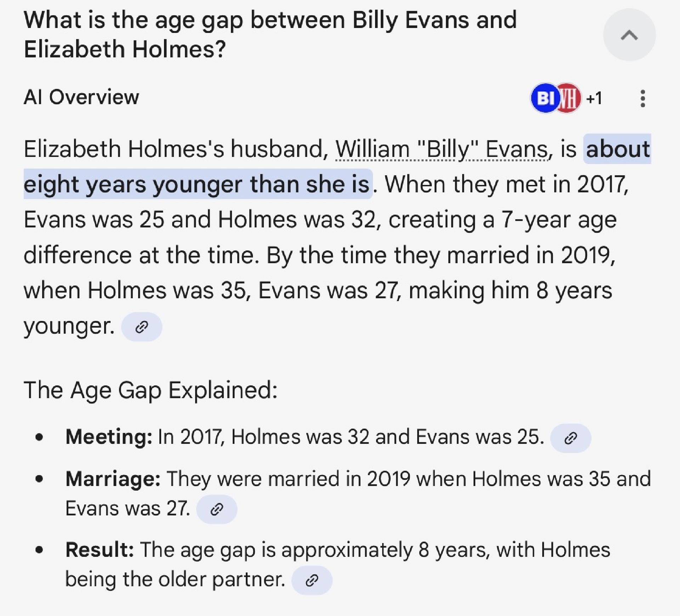Viewport: 680px width, 616px height.
Task: Click the text "creating a 7-year age"
Action: [503, 220]
